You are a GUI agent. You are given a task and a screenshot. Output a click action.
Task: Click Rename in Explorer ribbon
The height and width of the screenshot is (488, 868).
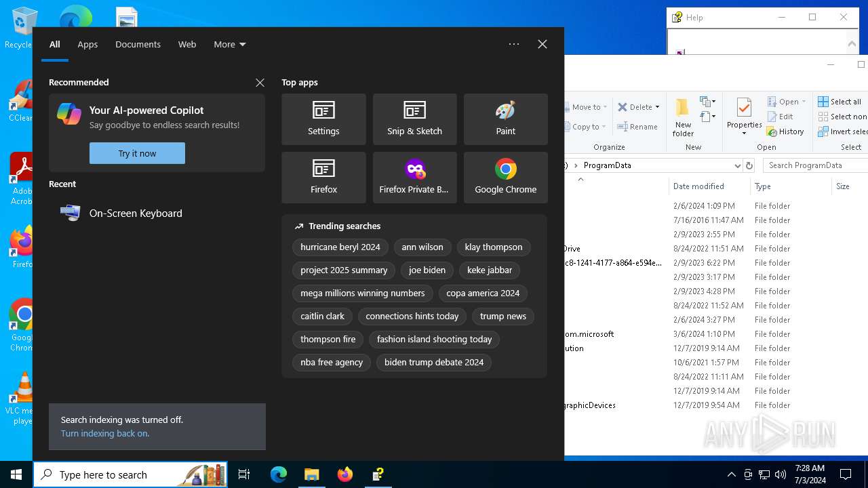click(x=637, y=126)
